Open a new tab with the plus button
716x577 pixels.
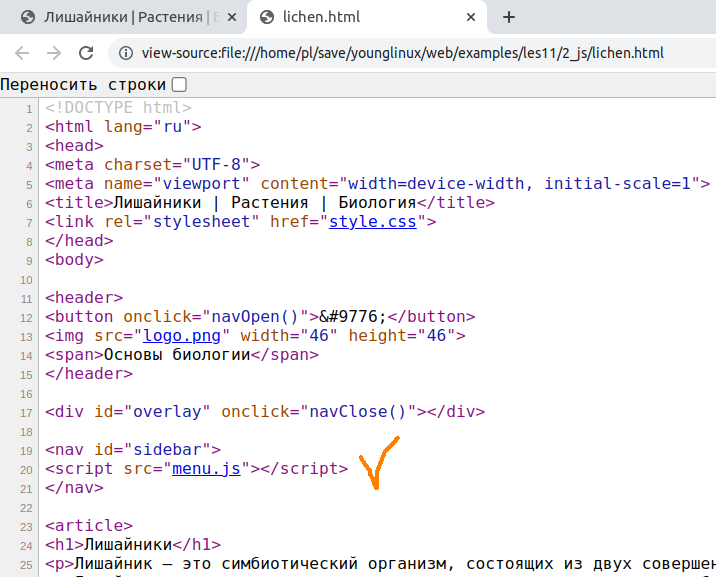pyautogui.click(x=509, y=17)
